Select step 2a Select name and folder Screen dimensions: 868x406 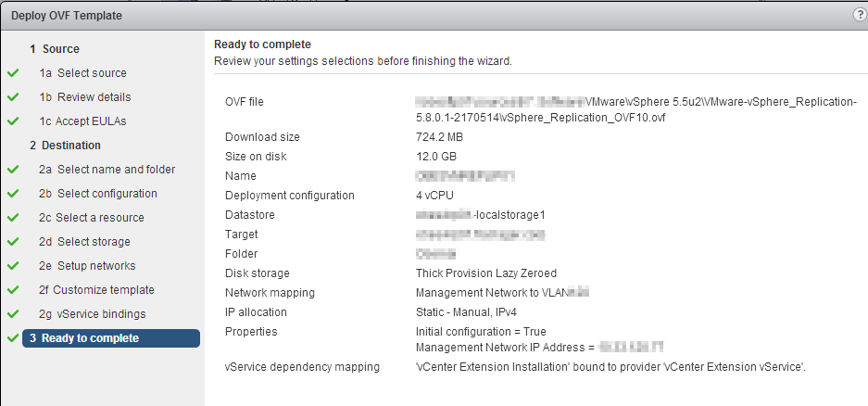pos(107,170)
